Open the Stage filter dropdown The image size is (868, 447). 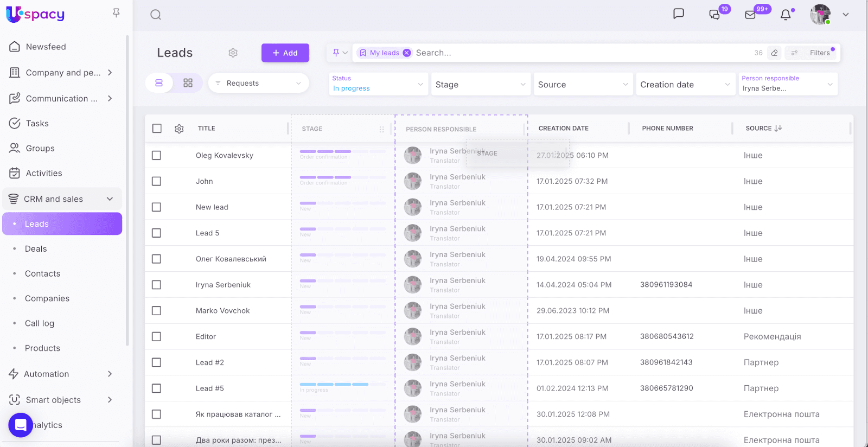pyautogui.click(x=480, y=85)
